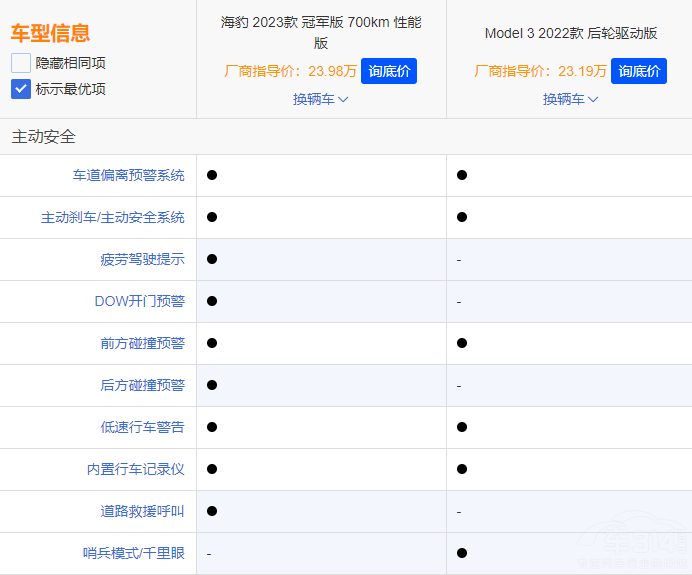Image resolution: width=692 pixels, height=575 pixels.
Task: Open Model 3 2022款 后轮驱动版 title
Action: [x=570, y=33]
